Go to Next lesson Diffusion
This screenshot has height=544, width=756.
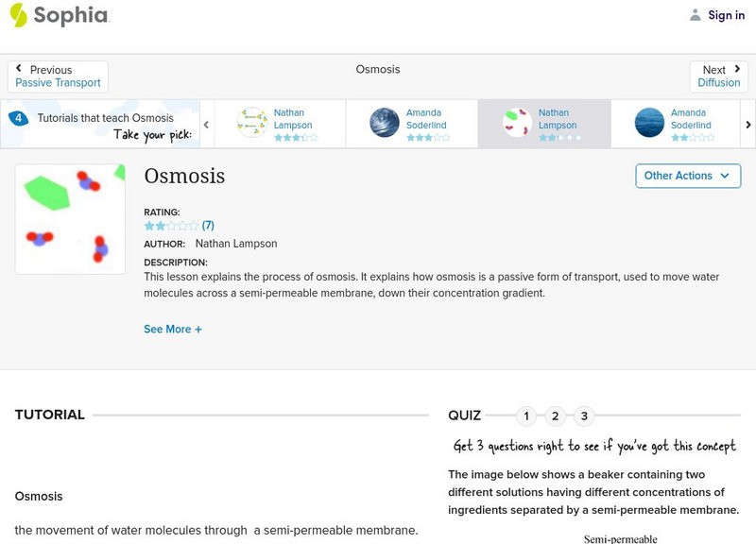pos(719,76)
